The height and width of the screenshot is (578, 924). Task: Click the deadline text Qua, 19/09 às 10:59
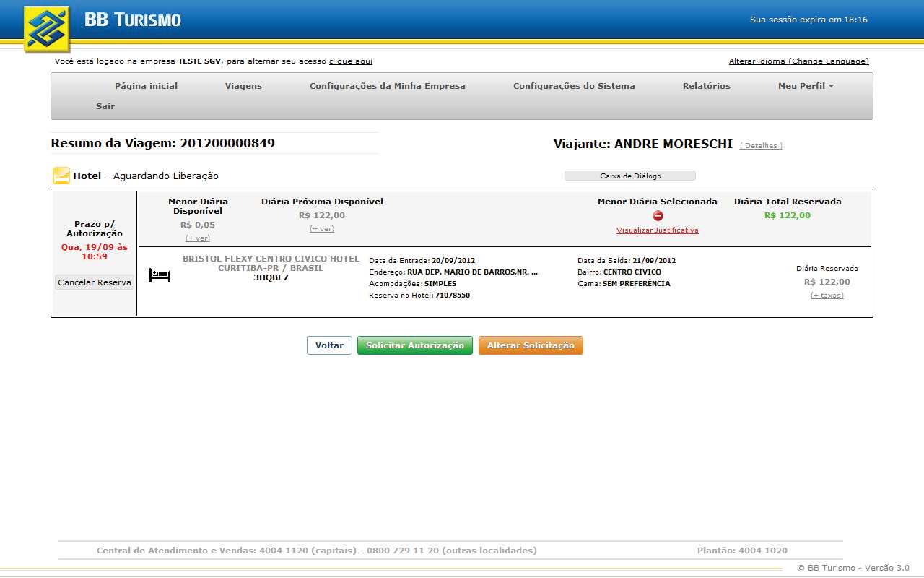(95, 251)
